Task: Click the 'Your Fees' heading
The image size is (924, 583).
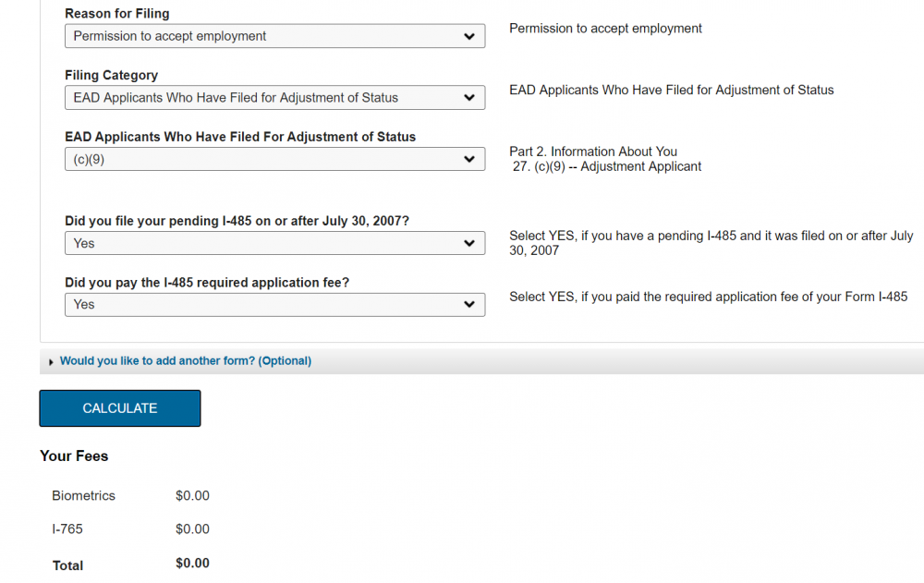Action: (x=74, y=455)
